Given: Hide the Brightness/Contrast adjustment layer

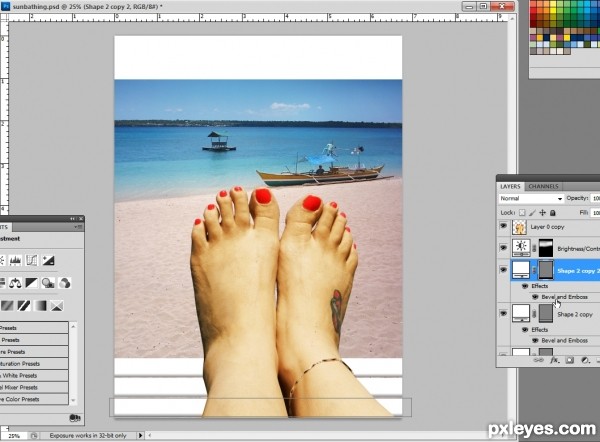Looking at the screenshot, I should tap(504, 248).
